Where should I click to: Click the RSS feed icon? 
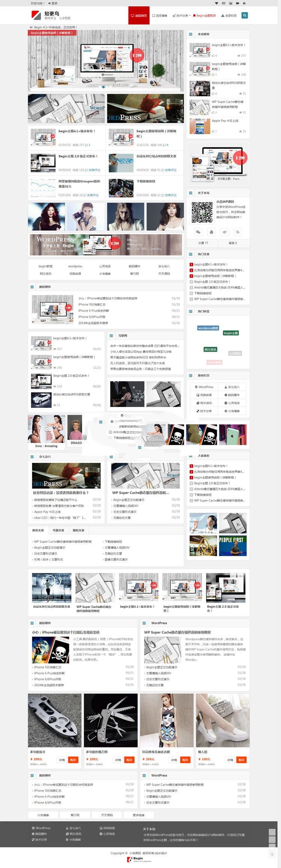(238, 232)
